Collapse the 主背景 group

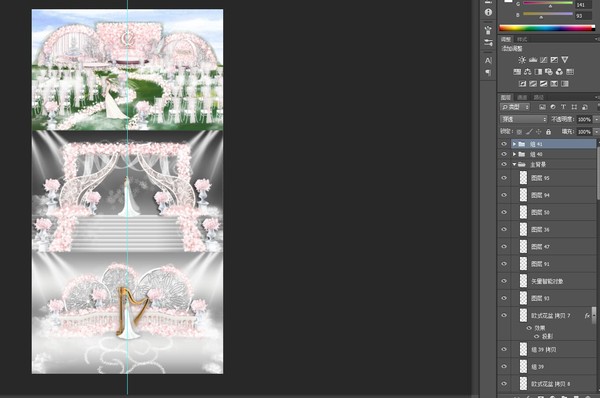[514, 164]
